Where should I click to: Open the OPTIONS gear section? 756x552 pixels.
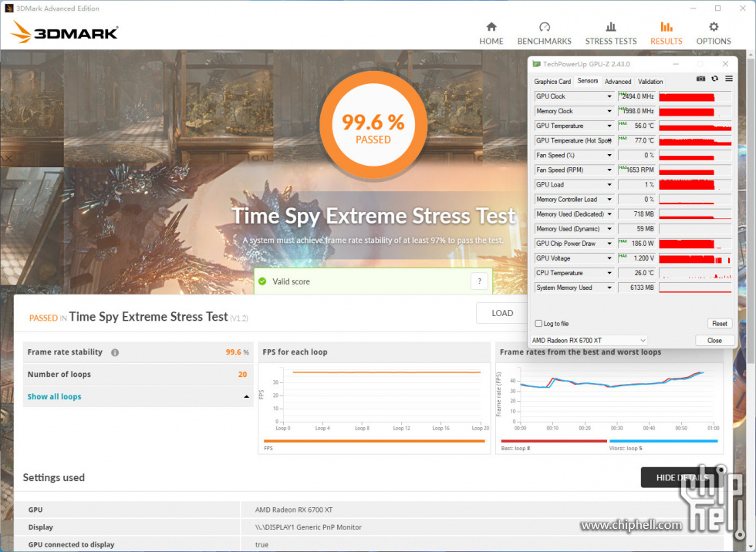tap(713, 33)
